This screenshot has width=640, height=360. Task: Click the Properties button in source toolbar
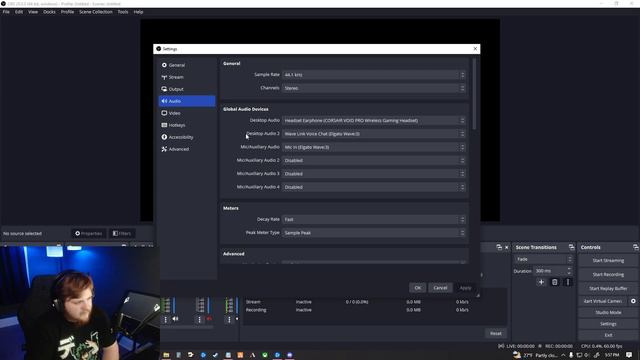(89, 233)
